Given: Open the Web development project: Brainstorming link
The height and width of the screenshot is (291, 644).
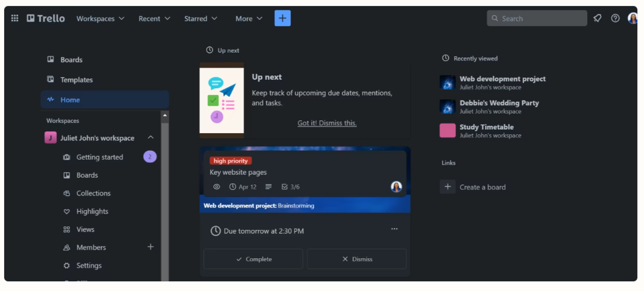Looking at the screenshot, I should tap(259, 206).
